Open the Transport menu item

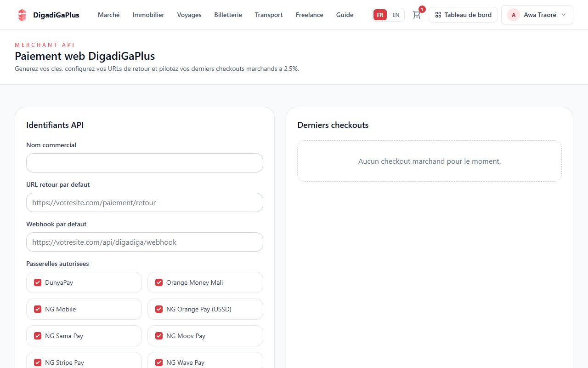click(269, 15)
